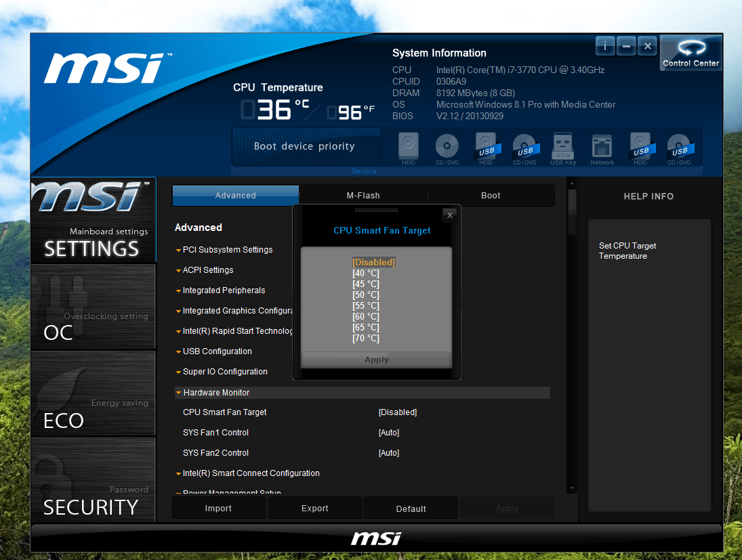Click the first USB HDD boot device icon
Screen dimensions: 742x560
click(x=486, y=147)
